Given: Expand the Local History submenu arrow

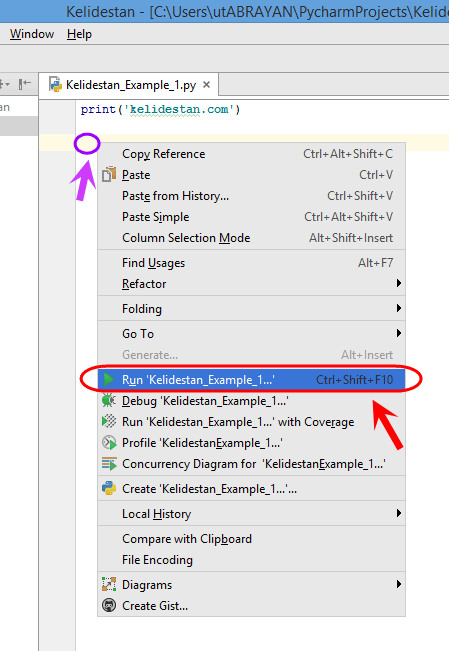Looking at the screenshot, I should (398, 513).
